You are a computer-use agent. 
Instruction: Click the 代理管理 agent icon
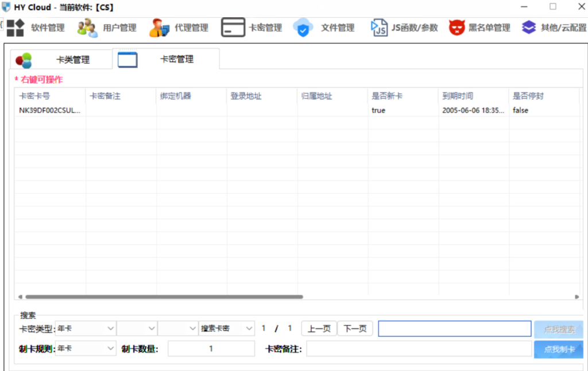click(x=159, y=28)
